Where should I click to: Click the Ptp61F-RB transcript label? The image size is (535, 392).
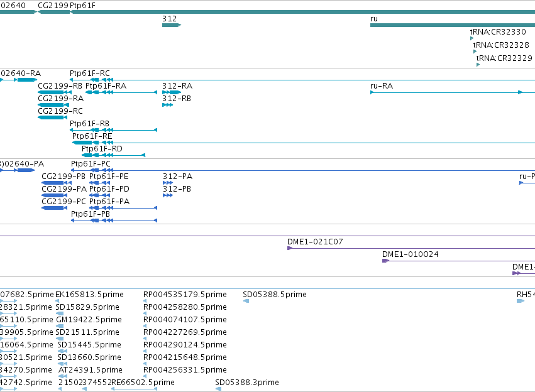[89, 123]
